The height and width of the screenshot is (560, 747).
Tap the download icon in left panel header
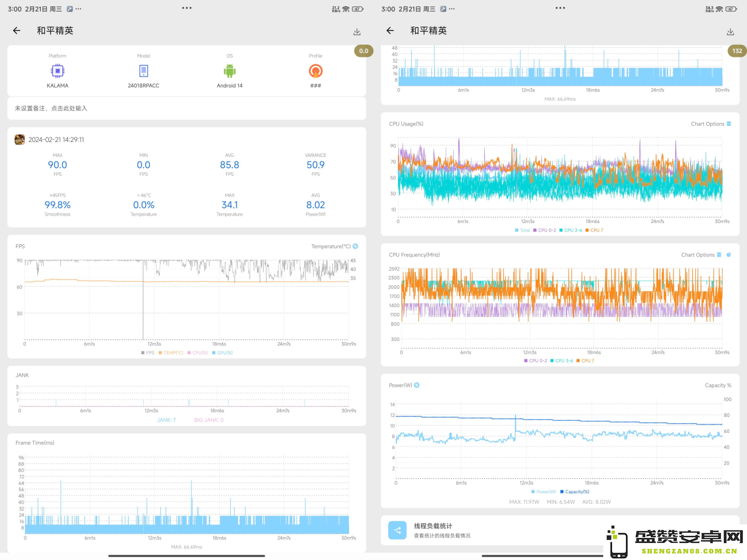click(357, 32)
